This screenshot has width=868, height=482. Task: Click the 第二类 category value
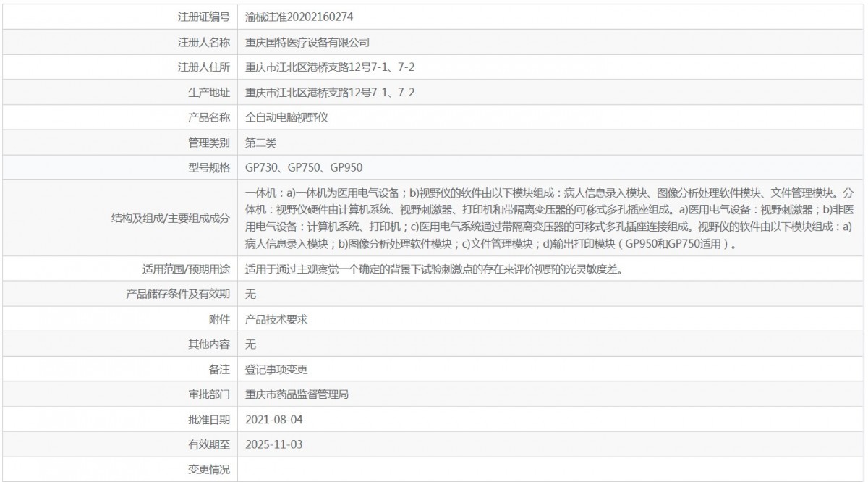(x=261, y=143)
